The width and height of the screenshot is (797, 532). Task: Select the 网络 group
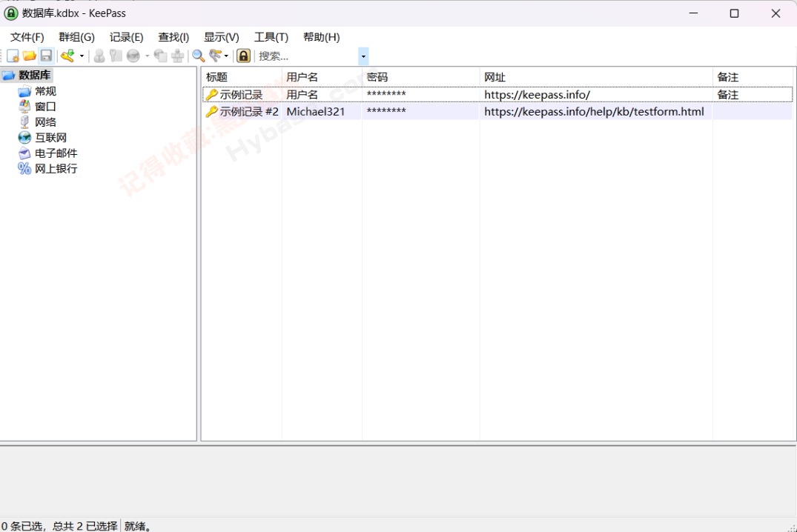pyautogui.click(x=46, y=122)
